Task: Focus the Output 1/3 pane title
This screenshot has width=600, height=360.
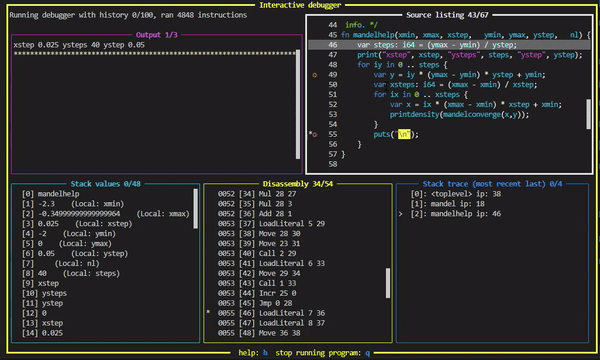Action: 157,35
